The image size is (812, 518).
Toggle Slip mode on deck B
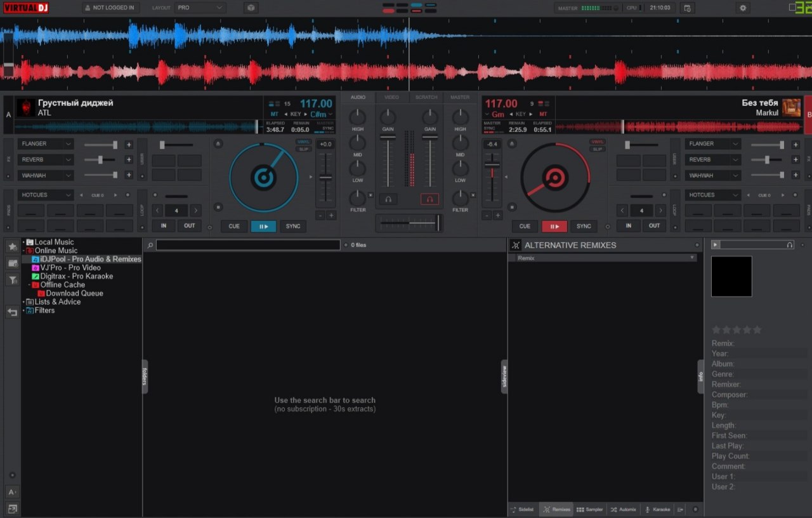coord(597,149)
